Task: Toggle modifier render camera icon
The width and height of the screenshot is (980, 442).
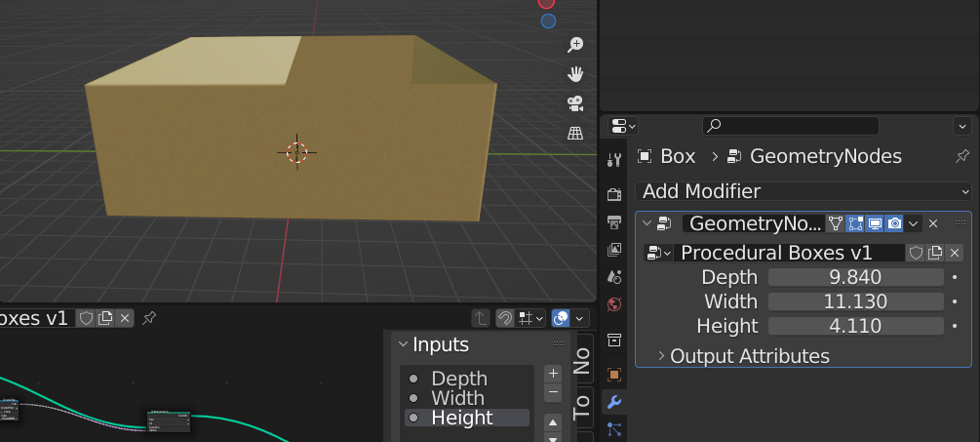Action: click(x=894, y=223)
